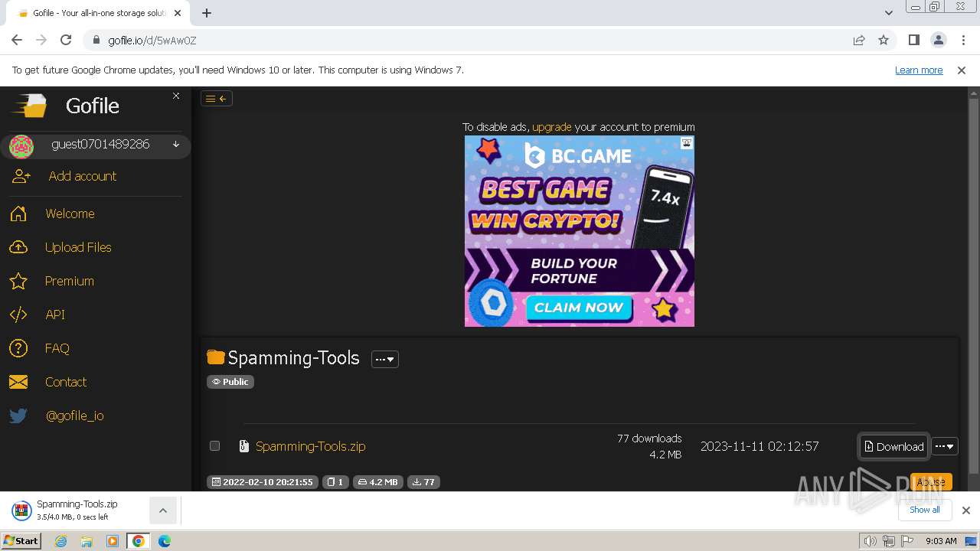The image size is (980, 551).
Task: Open the Contact sidebar item
Action: (66, 382)
